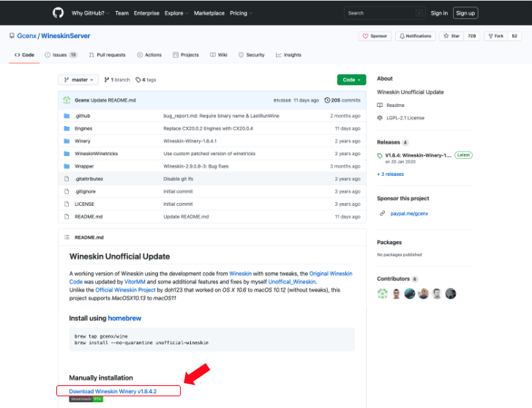Open the homebrew link
532x408 pixels.
[124, 318]
